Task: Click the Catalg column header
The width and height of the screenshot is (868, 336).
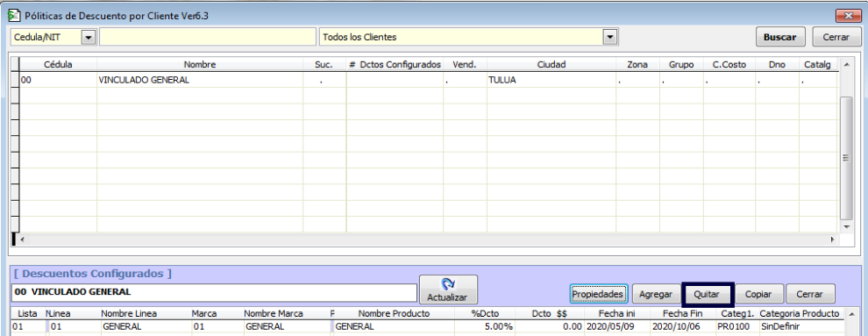Action: 818,65
